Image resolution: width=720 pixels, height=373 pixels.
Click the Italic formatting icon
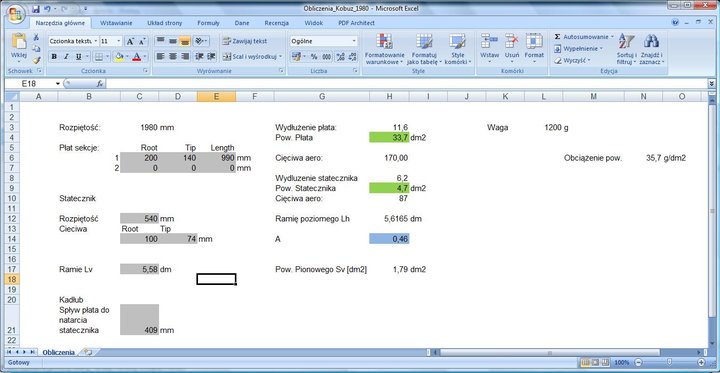tap(66, 57)
